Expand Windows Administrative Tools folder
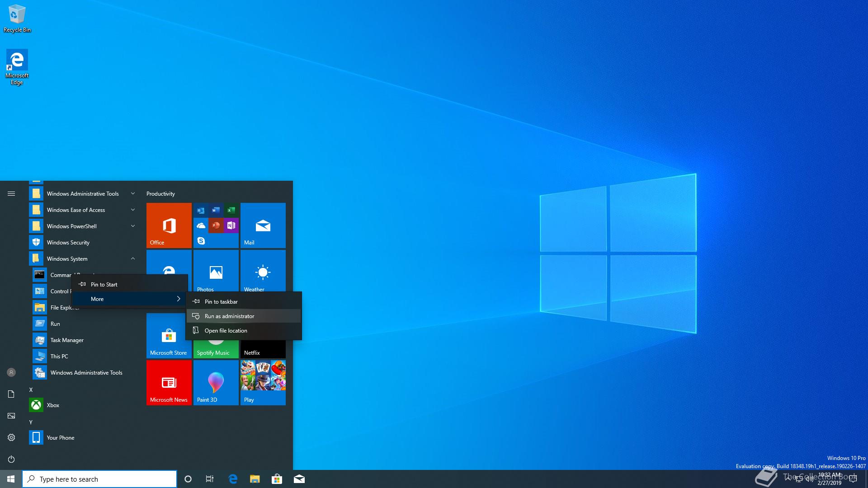 [x=83, y=194]
